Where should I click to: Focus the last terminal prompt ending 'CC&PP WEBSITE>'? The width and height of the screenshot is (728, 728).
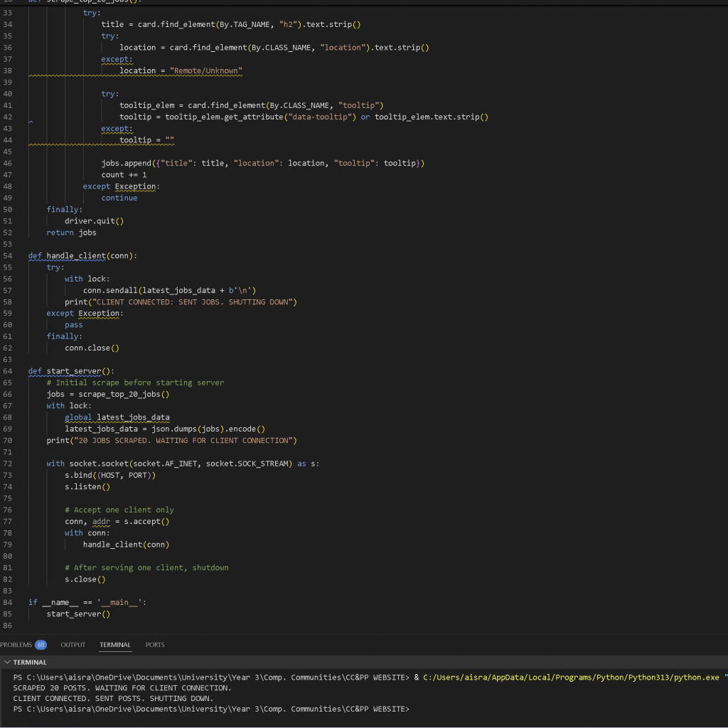click(211, 709)
